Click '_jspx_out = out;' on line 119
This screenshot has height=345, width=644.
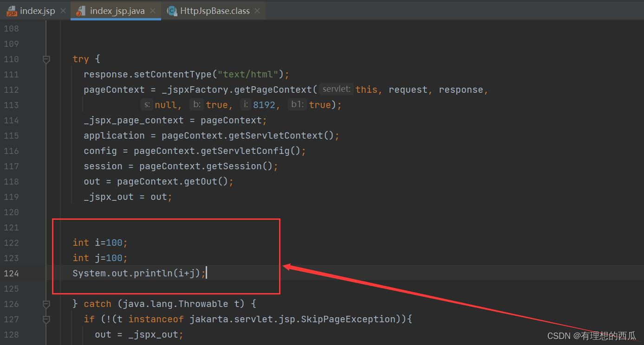128,197
